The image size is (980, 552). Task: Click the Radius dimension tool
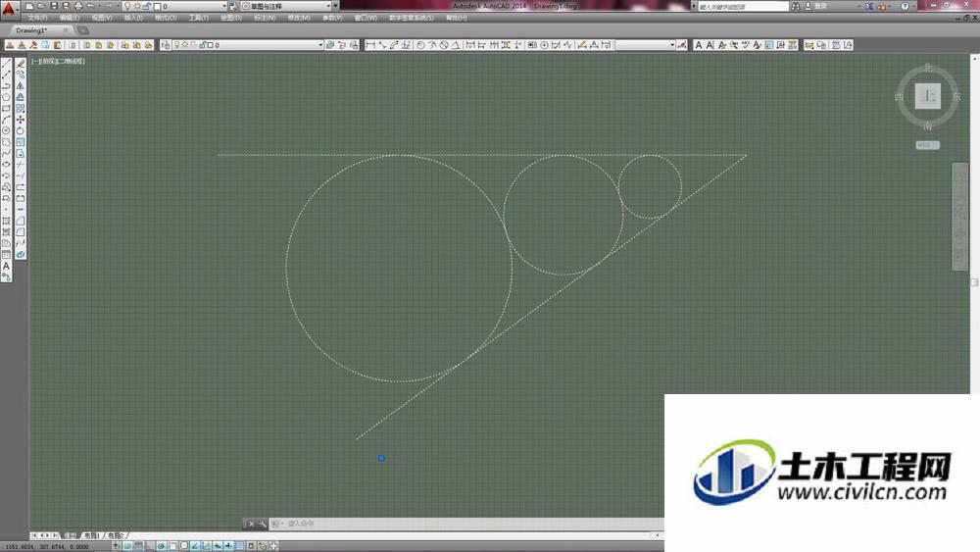pos(420,45)
